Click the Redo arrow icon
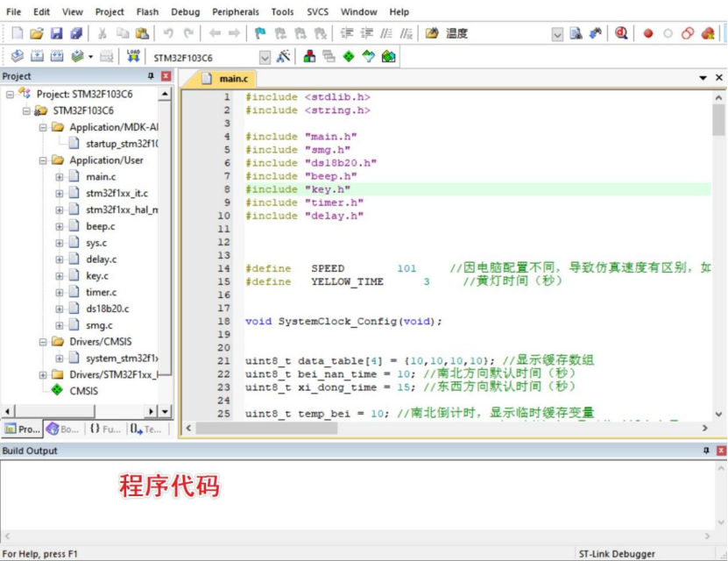728x561 pixels. 188,33
